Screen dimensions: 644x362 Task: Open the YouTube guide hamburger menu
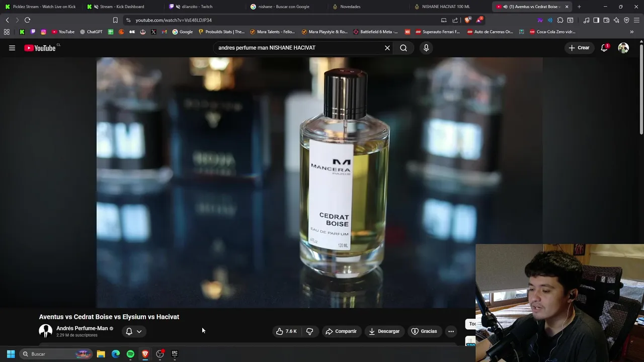tap(12, 48)
